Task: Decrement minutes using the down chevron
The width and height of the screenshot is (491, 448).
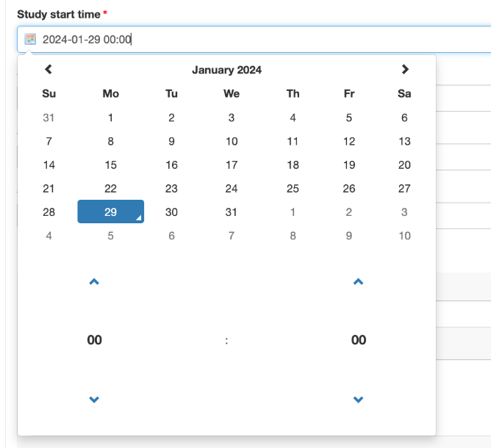Action: (x=358, y=400)
